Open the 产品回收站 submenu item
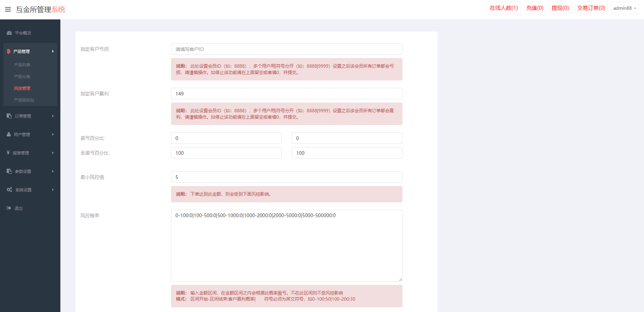 pos(24,100)
